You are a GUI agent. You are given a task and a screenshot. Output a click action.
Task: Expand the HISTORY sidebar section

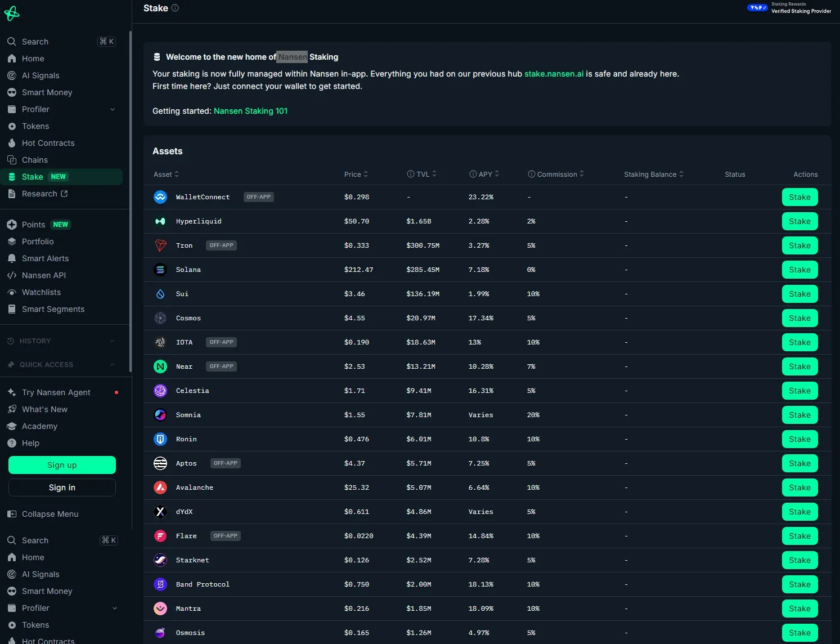61,341
